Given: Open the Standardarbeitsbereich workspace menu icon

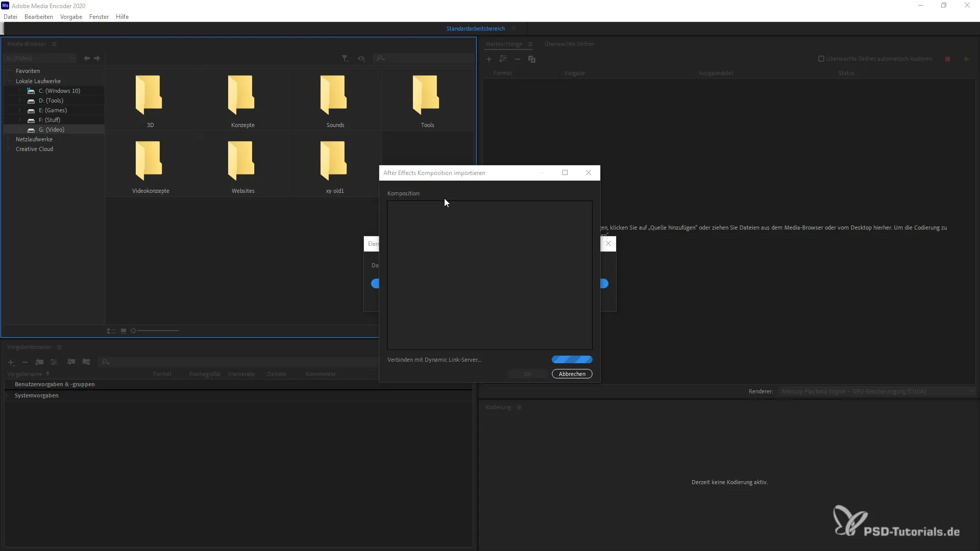Looking at the screenshot, I should pyautogui.click(x=513, y=29).
